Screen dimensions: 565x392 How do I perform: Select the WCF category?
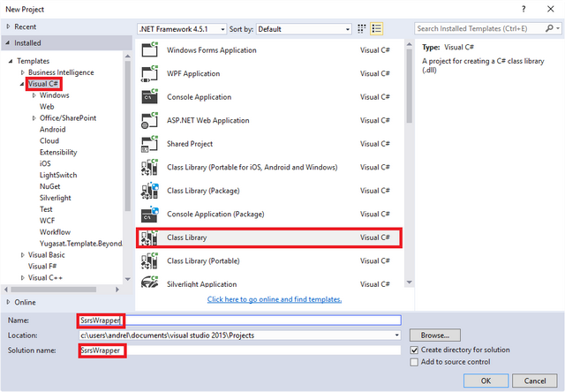[x=47, y=221]
